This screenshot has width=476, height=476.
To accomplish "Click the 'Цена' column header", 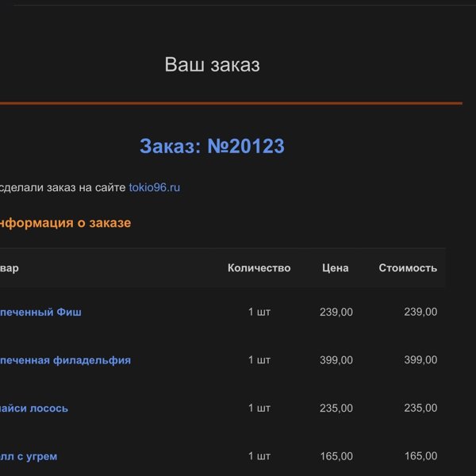I will [x=335, y=268].
